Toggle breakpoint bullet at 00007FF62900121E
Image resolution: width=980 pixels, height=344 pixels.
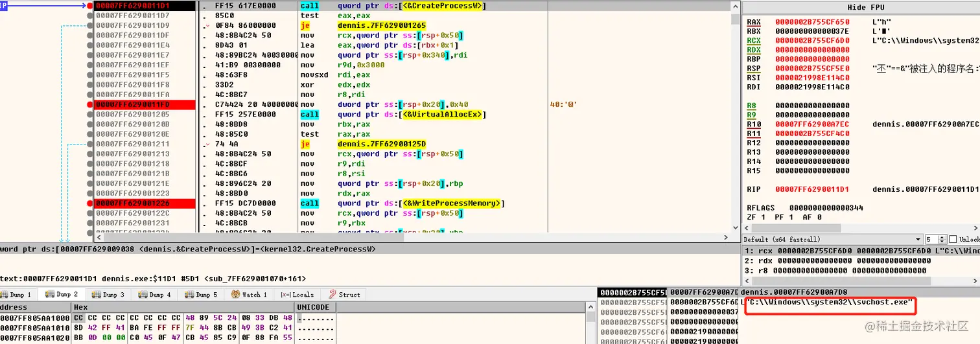[89, 183]
